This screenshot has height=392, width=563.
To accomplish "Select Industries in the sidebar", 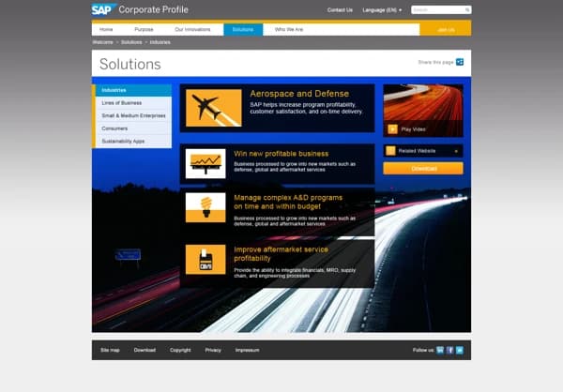I will 133,90.
